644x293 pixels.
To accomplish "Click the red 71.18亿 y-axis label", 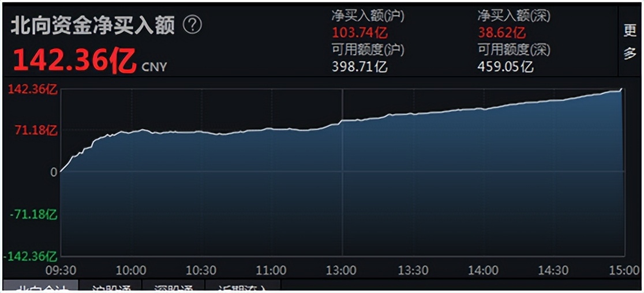I will pos(36,130).
